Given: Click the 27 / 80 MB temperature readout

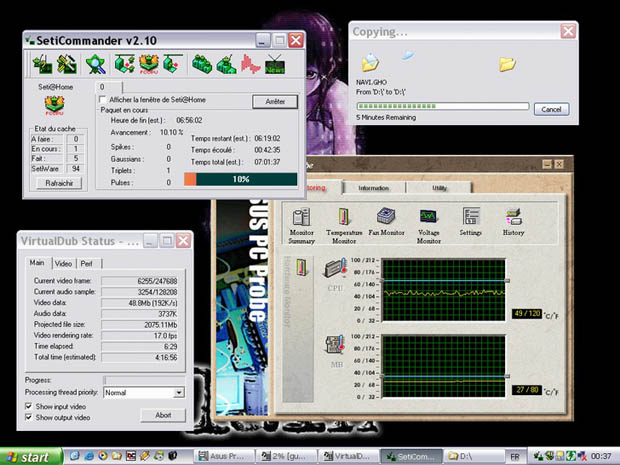Looking at the screenshot, I should click(x=527, y=390).
